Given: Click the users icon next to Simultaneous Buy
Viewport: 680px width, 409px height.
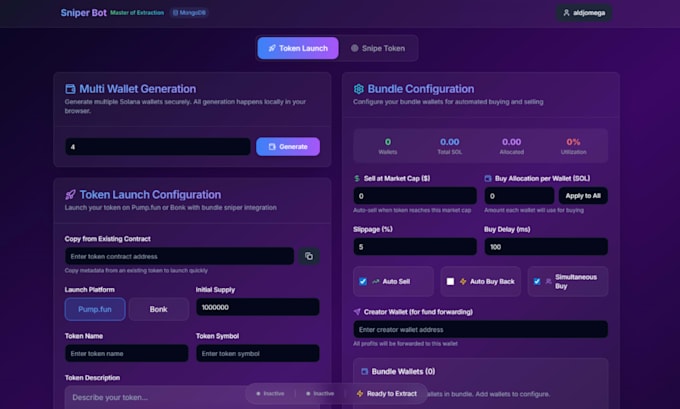Looking at the screenshot, I should click(549, 281).
